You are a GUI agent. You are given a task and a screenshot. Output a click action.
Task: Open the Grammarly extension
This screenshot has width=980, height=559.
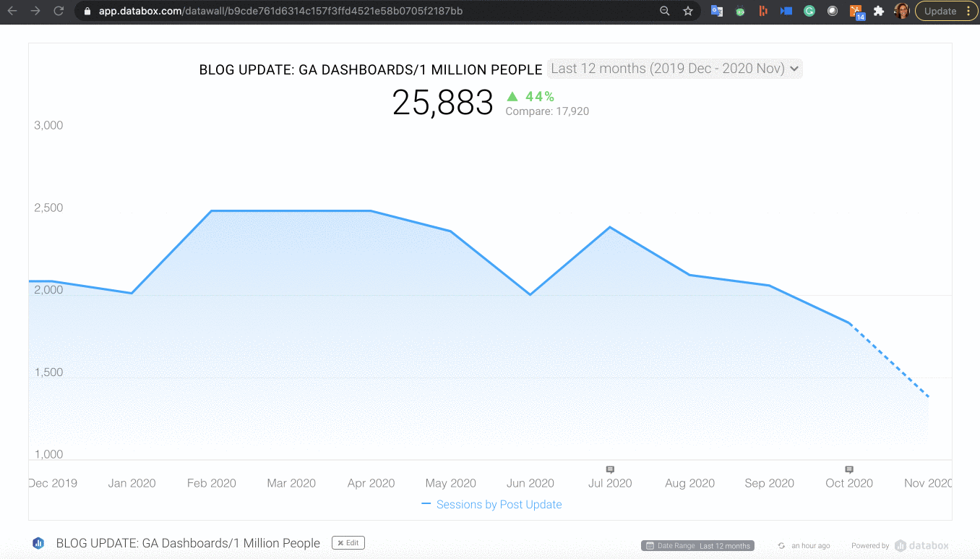click(x=809, y=11)
